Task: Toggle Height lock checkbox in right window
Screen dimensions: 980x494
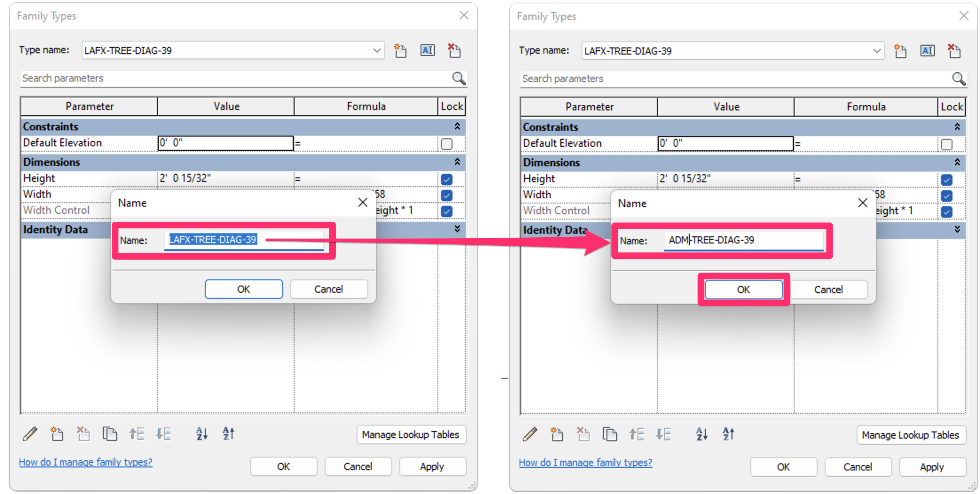Action: pos(947,180)
